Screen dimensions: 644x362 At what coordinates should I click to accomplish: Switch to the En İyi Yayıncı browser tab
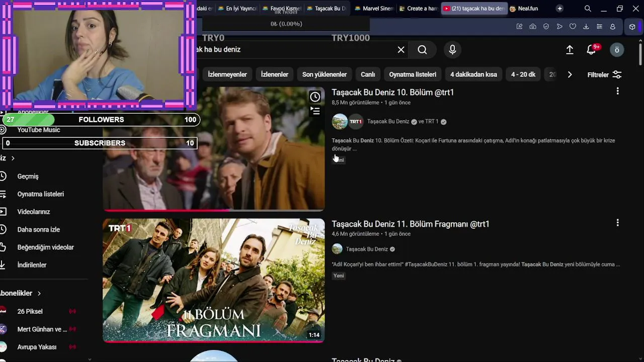click(x=237, y=9)
